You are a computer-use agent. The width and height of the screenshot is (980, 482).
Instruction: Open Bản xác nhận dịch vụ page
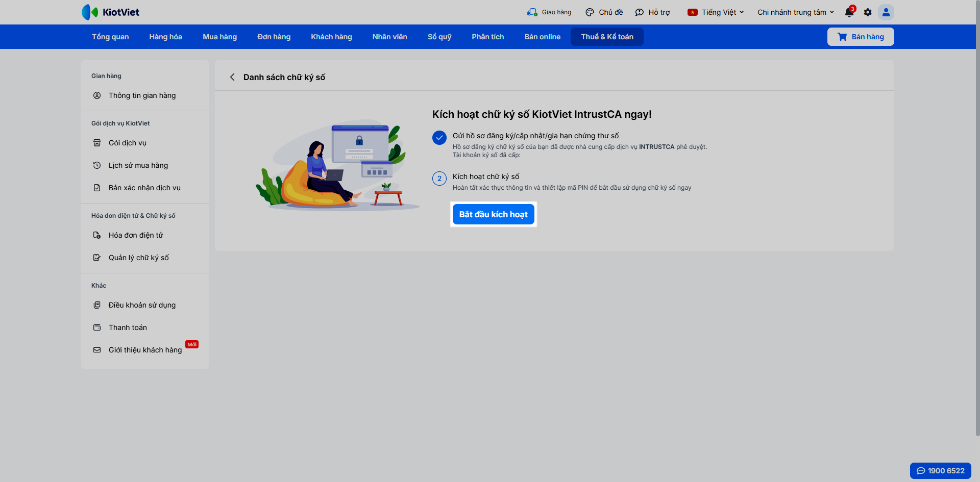point(145,188)
